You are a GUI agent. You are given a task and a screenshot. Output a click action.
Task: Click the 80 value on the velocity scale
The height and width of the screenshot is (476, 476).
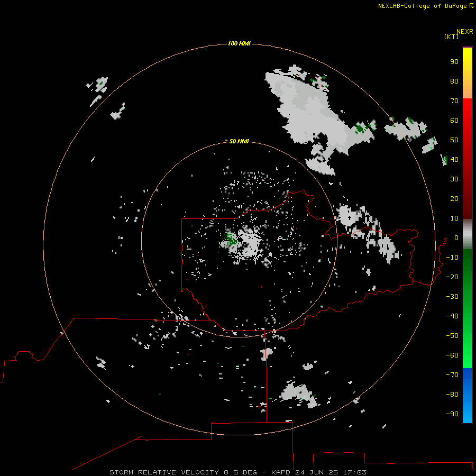point(454,81)
